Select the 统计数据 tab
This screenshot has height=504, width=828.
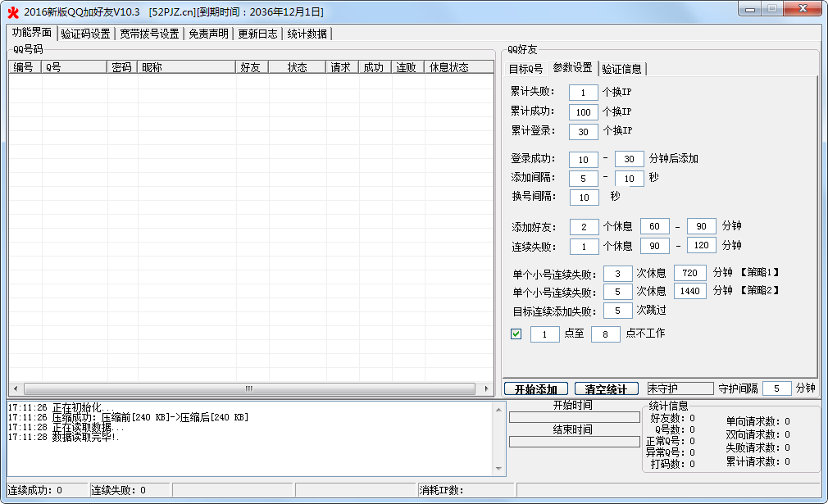pyautogui.click(x=307, y=34)
